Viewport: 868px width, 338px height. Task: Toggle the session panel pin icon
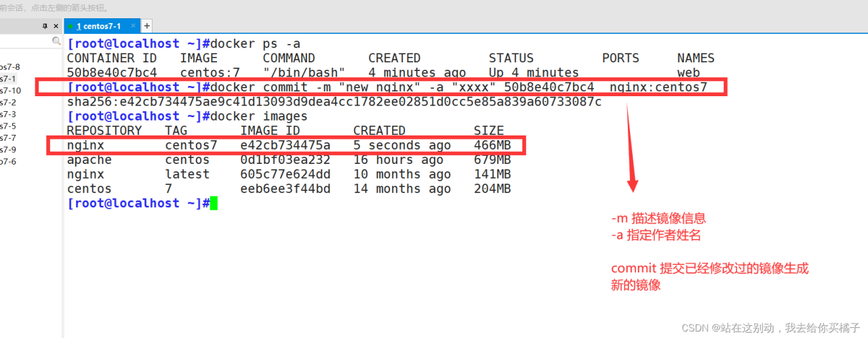point(45,26)
